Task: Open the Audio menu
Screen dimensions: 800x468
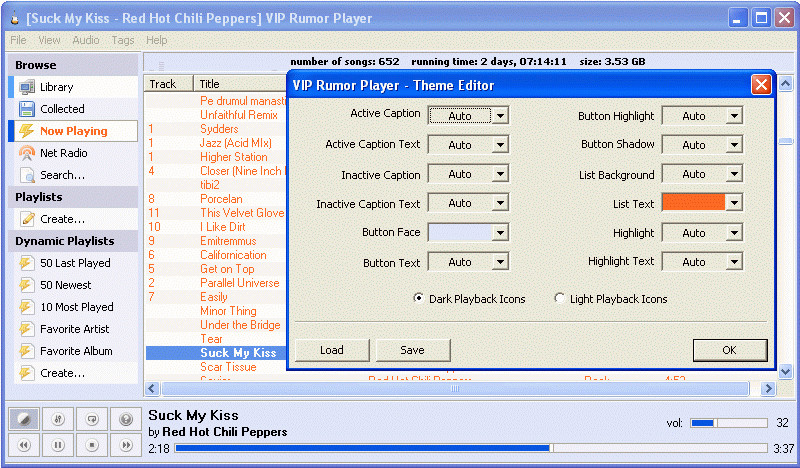Action: [86, 40]
